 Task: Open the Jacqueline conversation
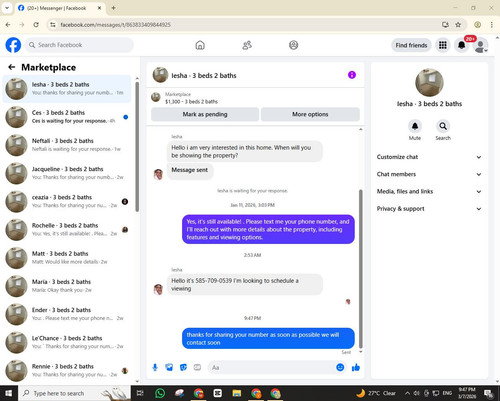tap(67, 173)
